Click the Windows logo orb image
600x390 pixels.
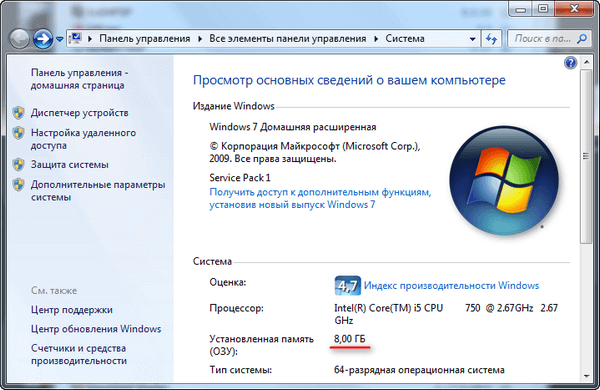504,180
